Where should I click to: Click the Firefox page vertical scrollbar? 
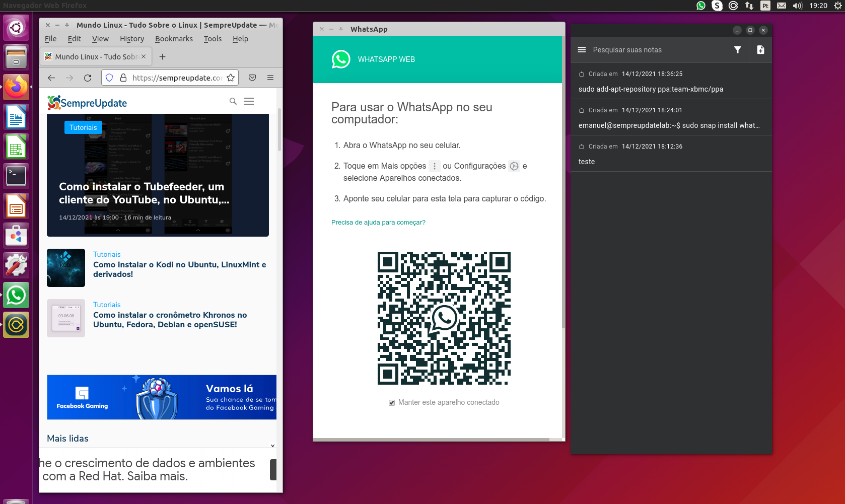pyautogui.click(x=279, y=129)
